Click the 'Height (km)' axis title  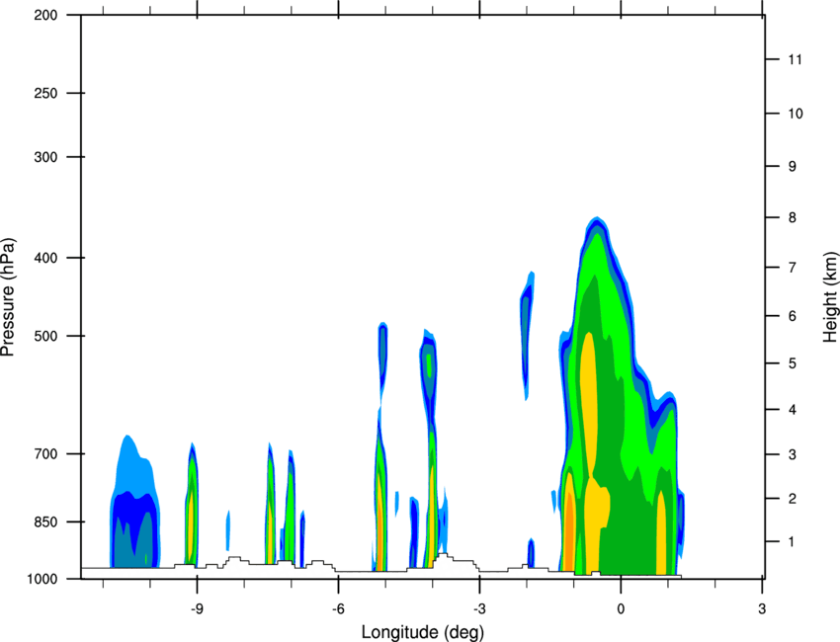pos(830,296)
